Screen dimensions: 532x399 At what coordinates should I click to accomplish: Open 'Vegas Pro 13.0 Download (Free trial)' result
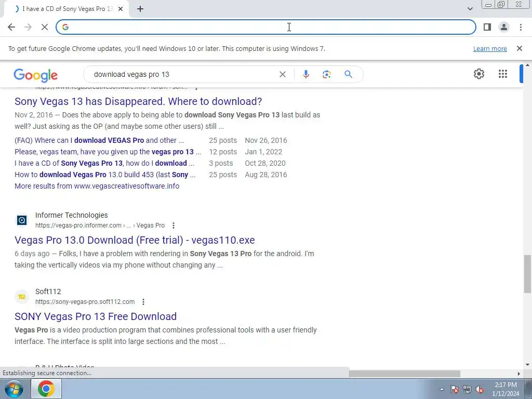tap(135, 240)
